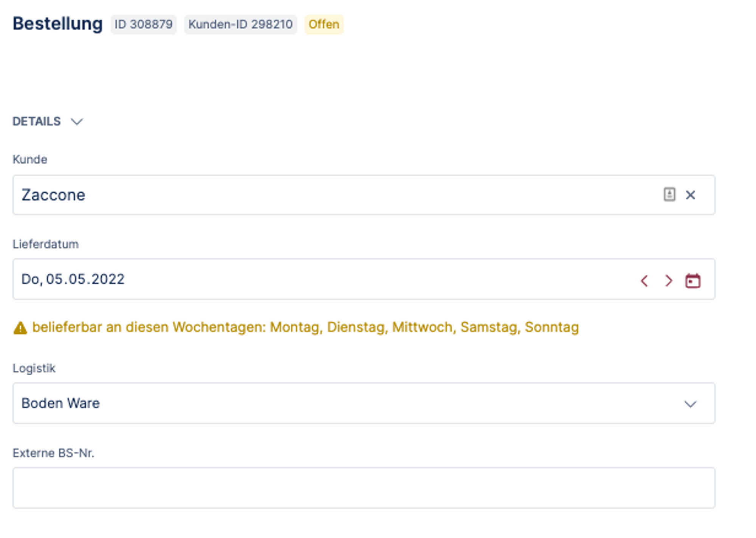Expand the Logistik dropdown arrow
Viewport: 756px width, 538px height.
[690, 404]
